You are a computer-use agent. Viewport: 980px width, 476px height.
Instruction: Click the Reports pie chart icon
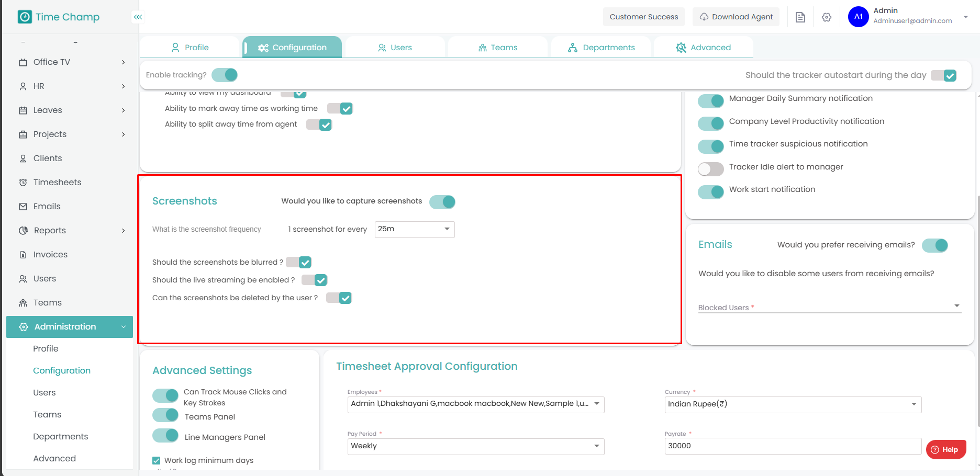point(23,231)
